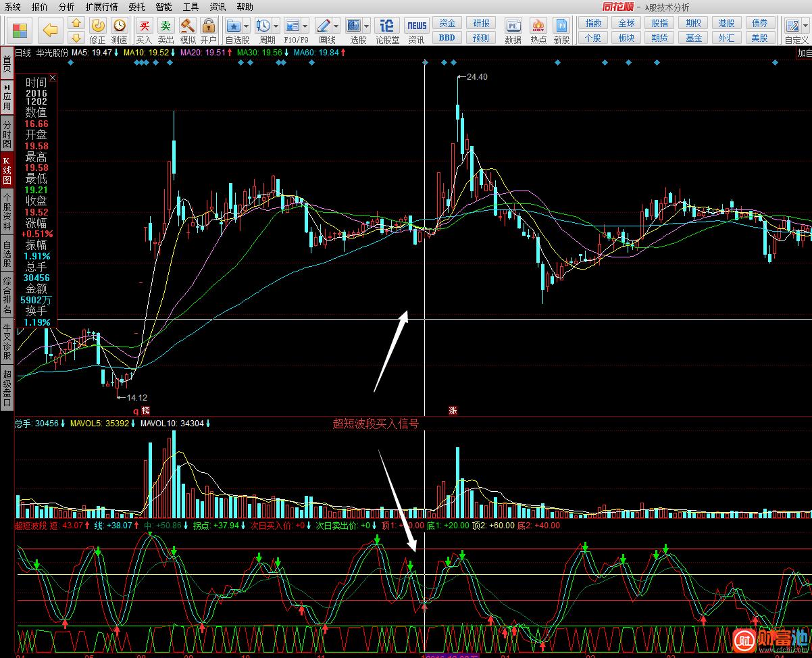Expand the 自选股 dropdown arrow

coord(246,26)
